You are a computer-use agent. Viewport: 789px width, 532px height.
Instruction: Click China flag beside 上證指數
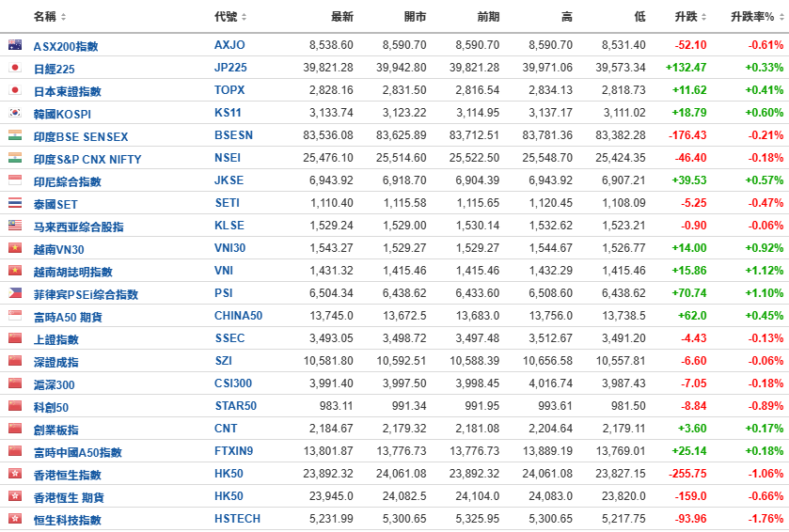click(15, 338)
